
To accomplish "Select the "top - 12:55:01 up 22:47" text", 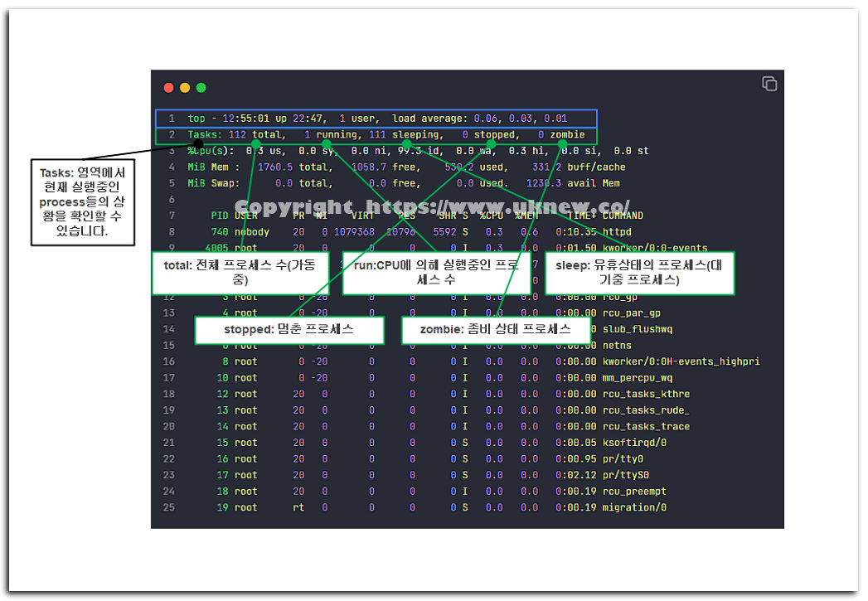I will pyautogui.click(x=256, y=119).
